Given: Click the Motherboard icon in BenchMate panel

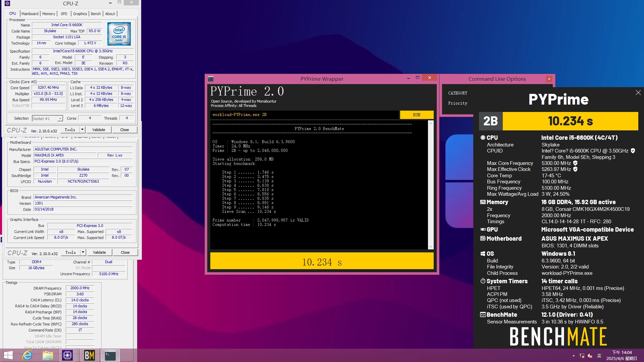Looking at the screenshot, I should click(483, 239).
